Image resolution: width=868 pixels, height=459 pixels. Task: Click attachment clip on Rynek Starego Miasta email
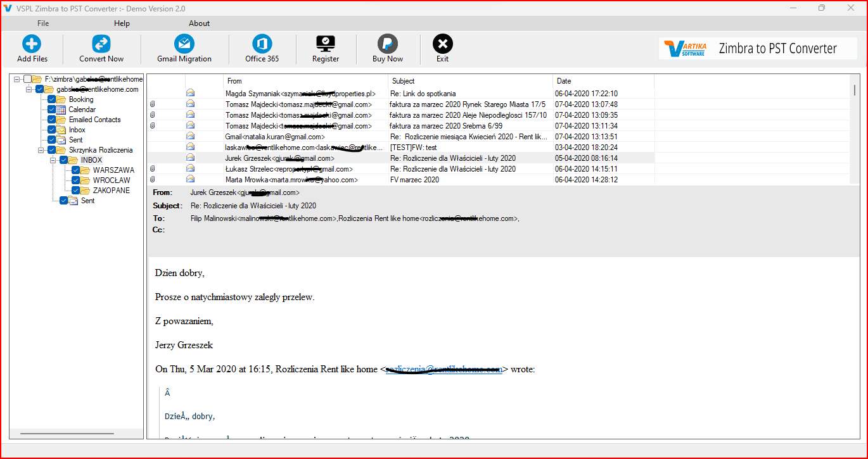tap(152, 104)
